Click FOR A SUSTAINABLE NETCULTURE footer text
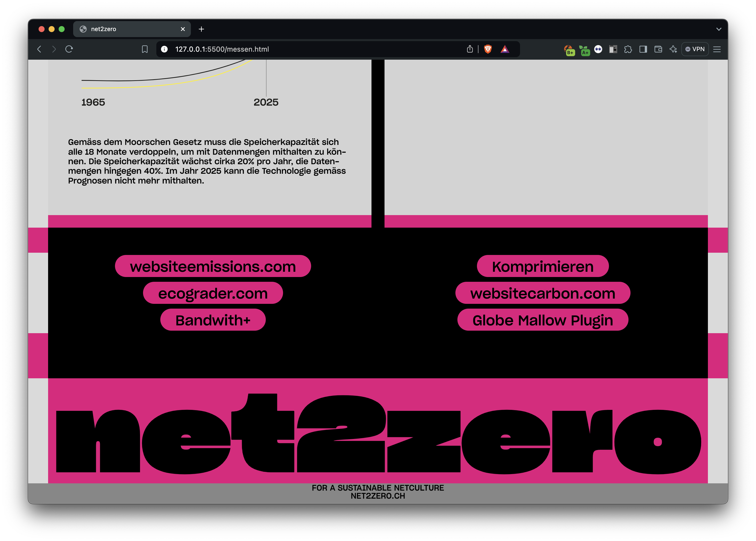The width and height of the screenshot is (756, 541). 378,488
